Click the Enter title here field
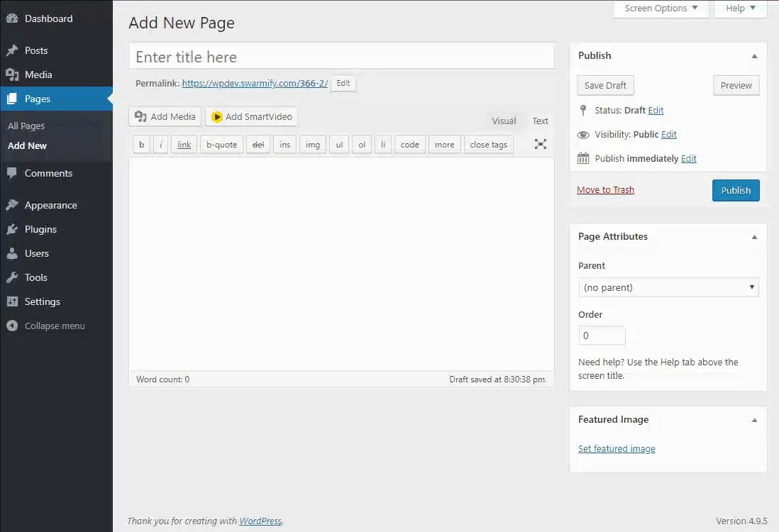This screenshot has width=779, height=532. [x=341, y=57]
